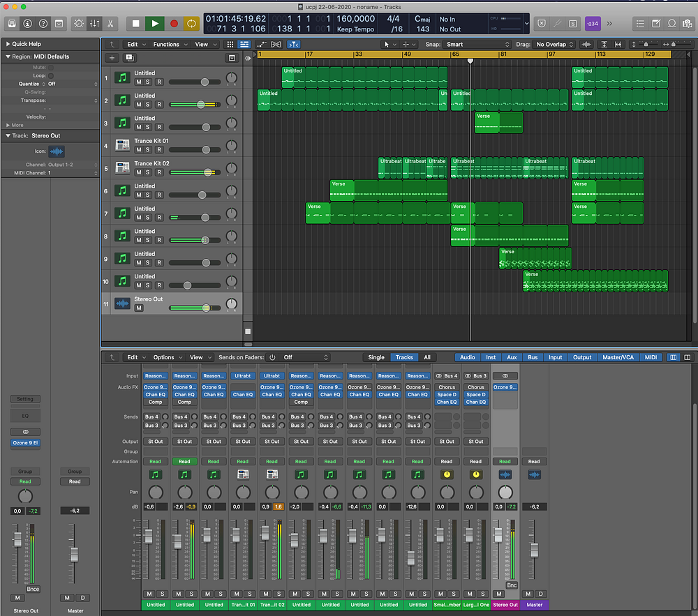Enable the Loop checkbox in region inspector
Screen dimensions: 698x616
pos(51,75)
